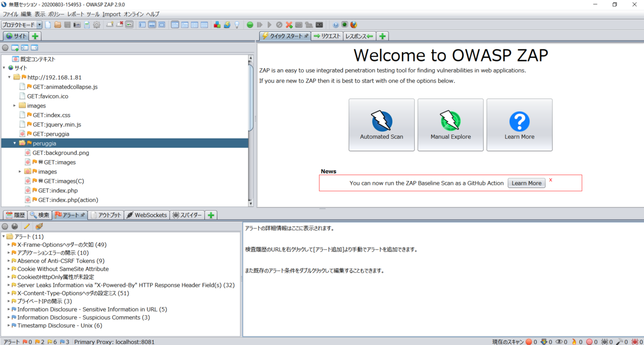Expand the images folder under 192.168.1.81

(15, 105)
